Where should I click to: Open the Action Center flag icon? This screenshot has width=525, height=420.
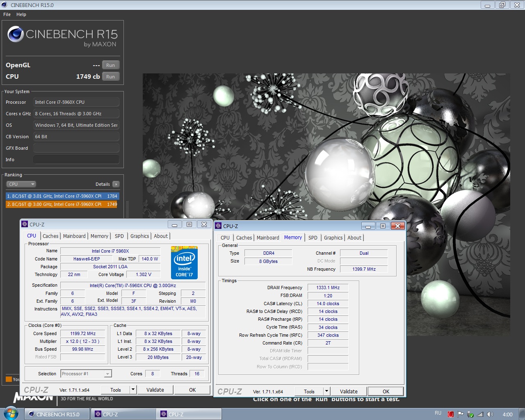460,414
